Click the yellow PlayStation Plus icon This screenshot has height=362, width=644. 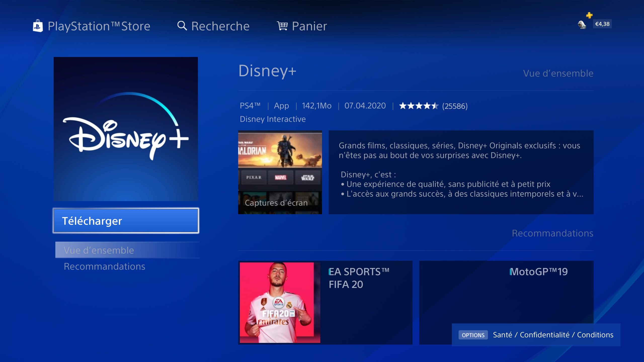(589, 15)
